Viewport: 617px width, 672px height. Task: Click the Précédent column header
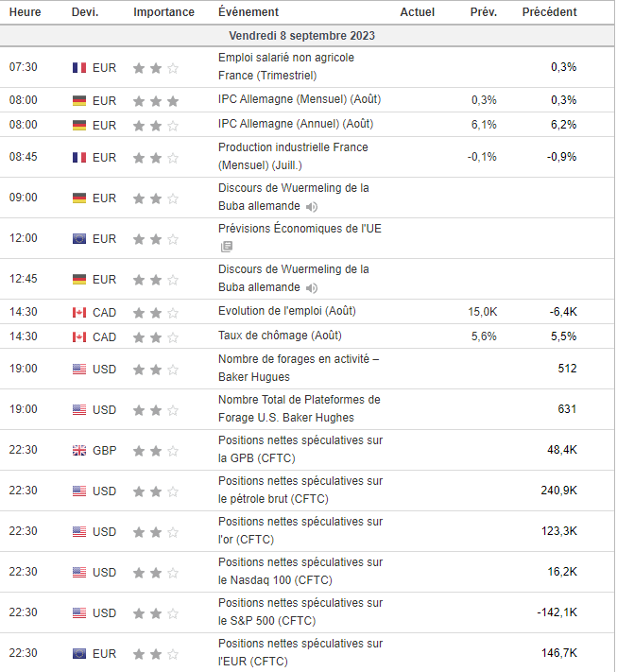pyautogui.click(x=549, y=12)
